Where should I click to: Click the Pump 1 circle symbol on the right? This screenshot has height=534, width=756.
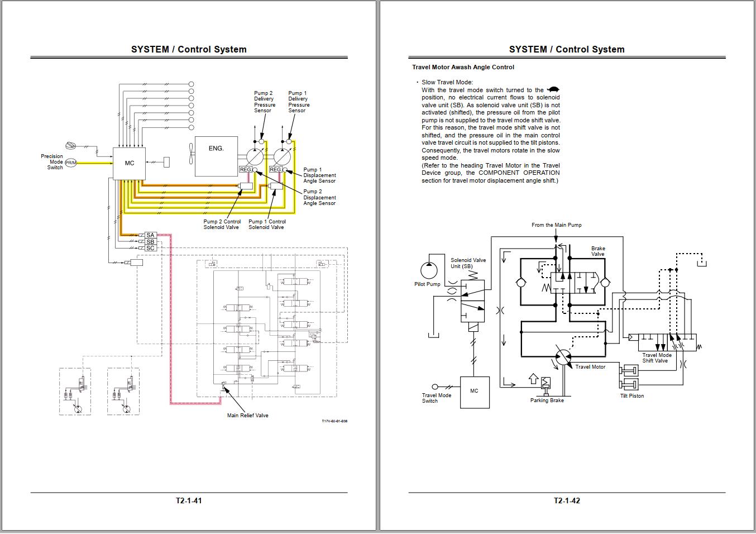click(283, 157)
